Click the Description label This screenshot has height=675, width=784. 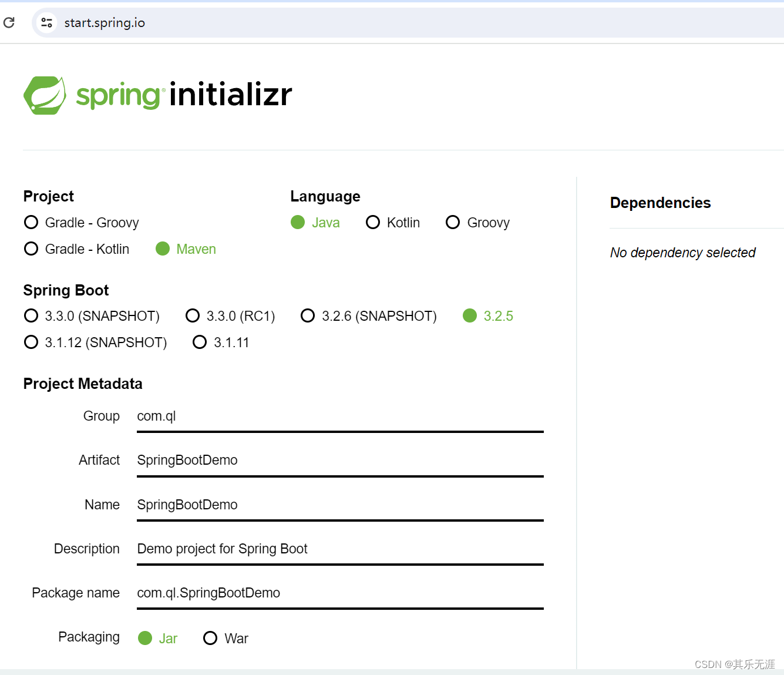(x=87, y=549)
